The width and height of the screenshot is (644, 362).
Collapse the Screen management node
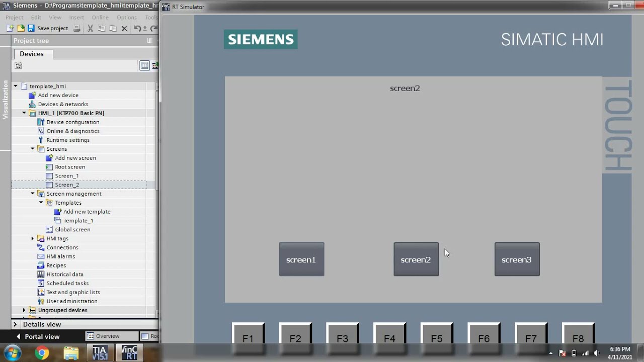[x=33, y=194]
